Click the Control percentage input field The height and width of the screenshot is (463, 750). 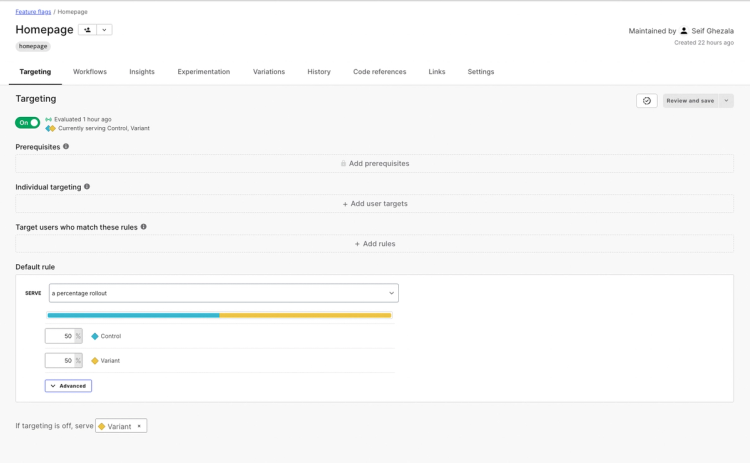(60, 336)
